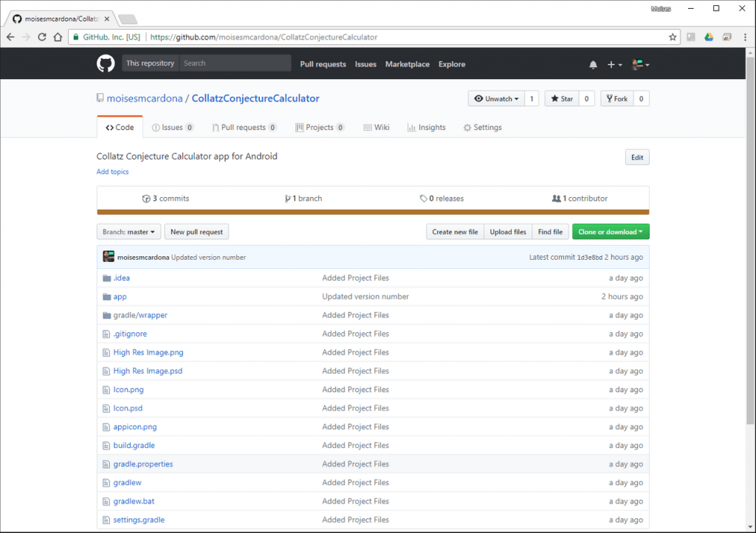Click Create new file
The height and width of the screenshot is (533, 756).
(455, 232)
